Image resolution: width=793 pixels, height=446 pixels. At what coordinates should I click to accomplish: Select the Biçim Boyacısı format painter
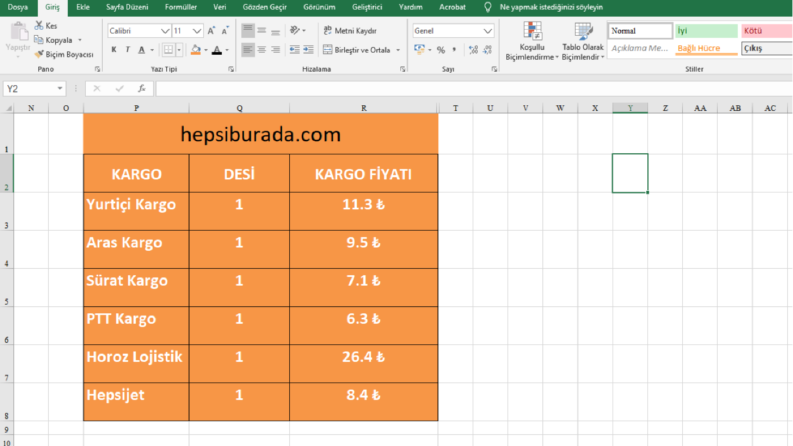point(64,54)
